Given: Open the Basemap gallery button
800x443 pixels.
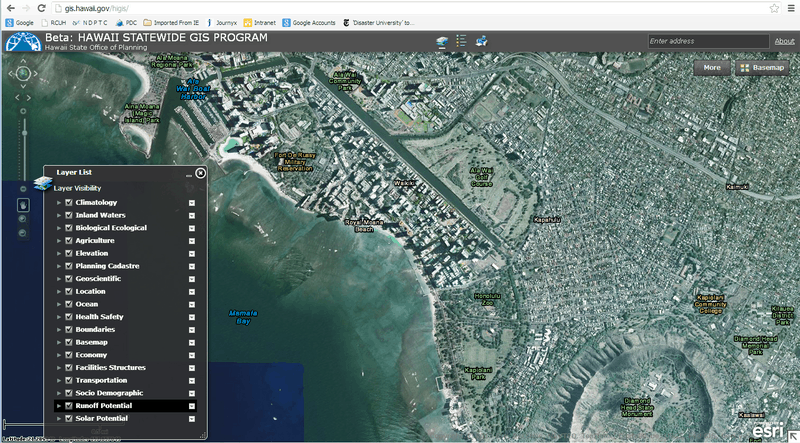Looking at the screenshot, I should pos(762,68).
